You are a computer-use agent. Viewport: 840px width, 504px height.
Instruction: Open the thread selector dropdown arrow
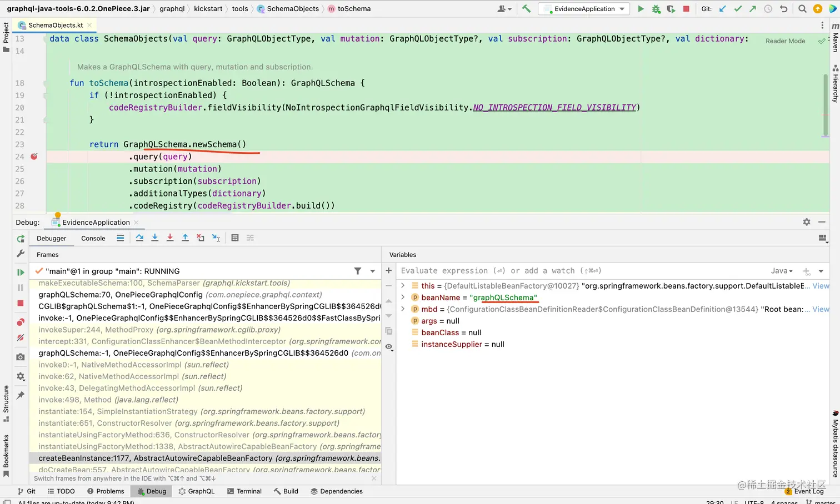(x=373, y=271)
